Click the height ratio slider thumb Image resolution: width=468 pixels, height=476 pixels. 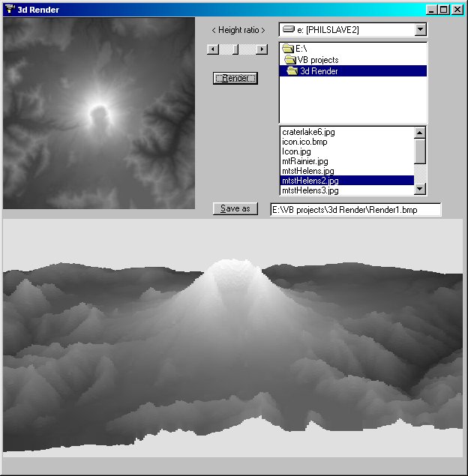235,49
